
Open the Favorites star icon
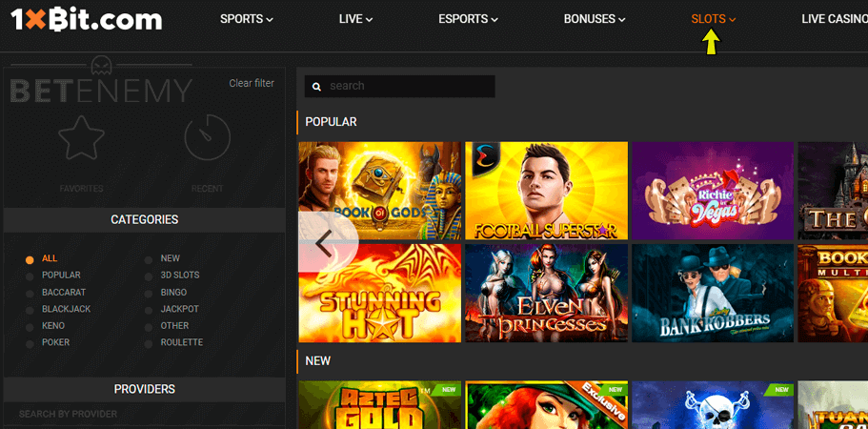(x=81, y=138)
